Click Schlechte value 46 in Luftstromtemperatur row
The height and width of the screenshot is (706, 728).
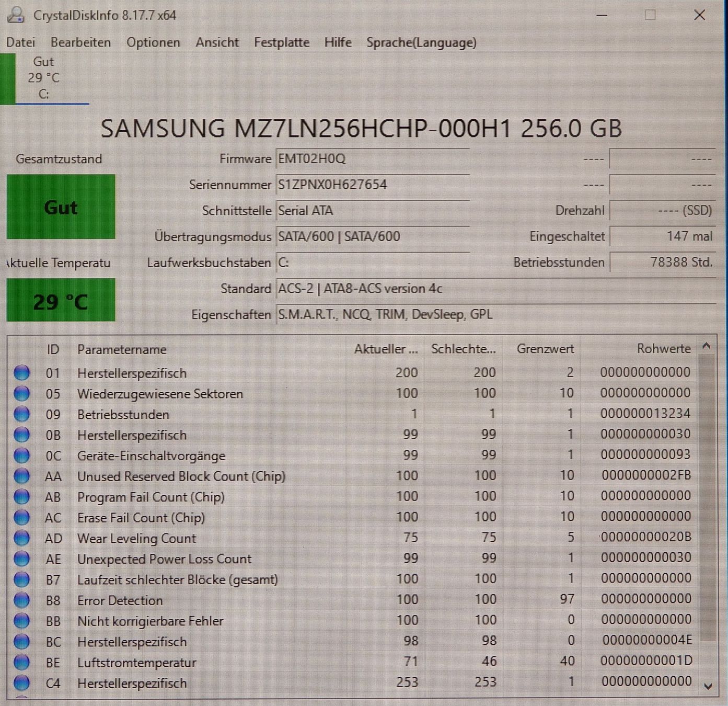coord(489,662)
